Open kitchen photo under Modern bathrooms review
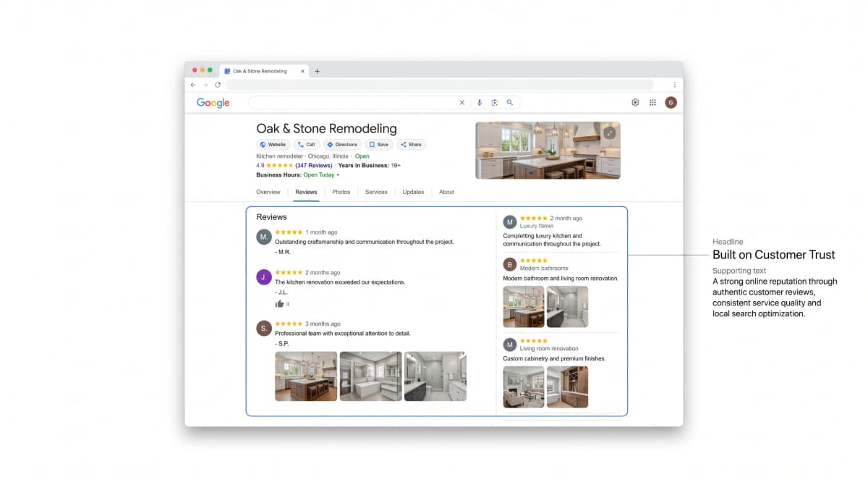The image size is (868, 485). (524, 307)
